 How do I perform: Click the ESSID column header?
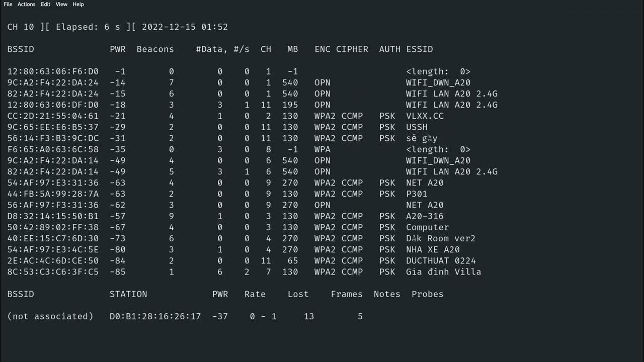click(419, 49)
